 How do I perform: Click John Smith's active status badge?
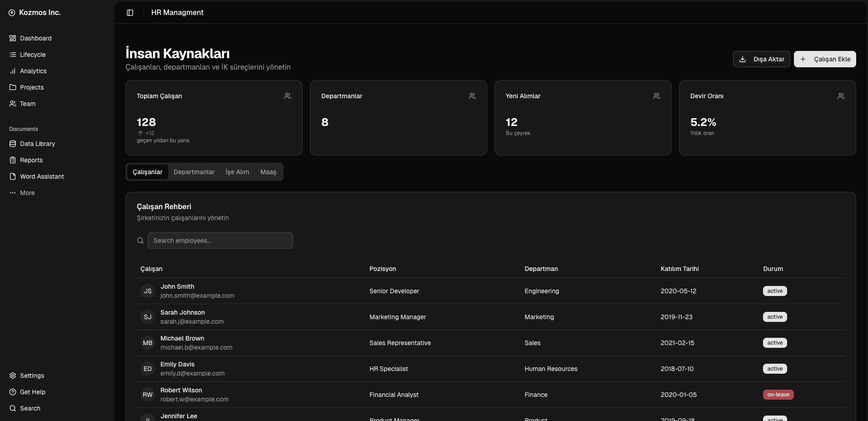pyautogui.click(x=775, y=291)
